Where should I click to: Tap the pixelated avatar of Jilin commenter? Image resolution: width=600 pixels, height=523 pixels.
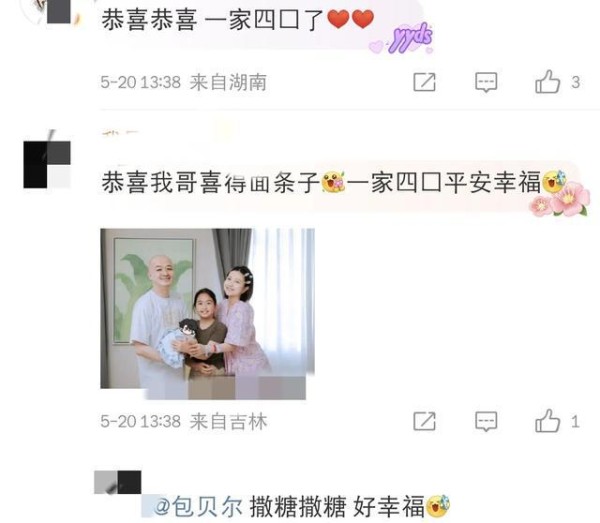(x=47, y=164)
